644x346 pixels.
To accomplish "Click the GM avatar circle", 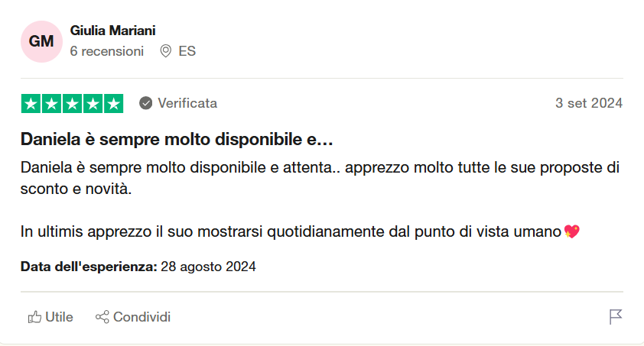I will 41,41.
